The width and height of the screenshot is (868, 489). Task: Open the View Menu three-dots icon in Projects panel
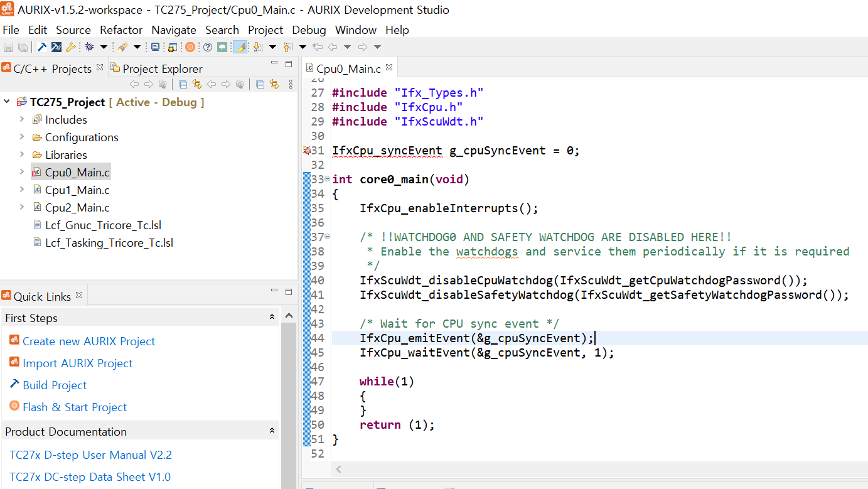tap(291, 84)
